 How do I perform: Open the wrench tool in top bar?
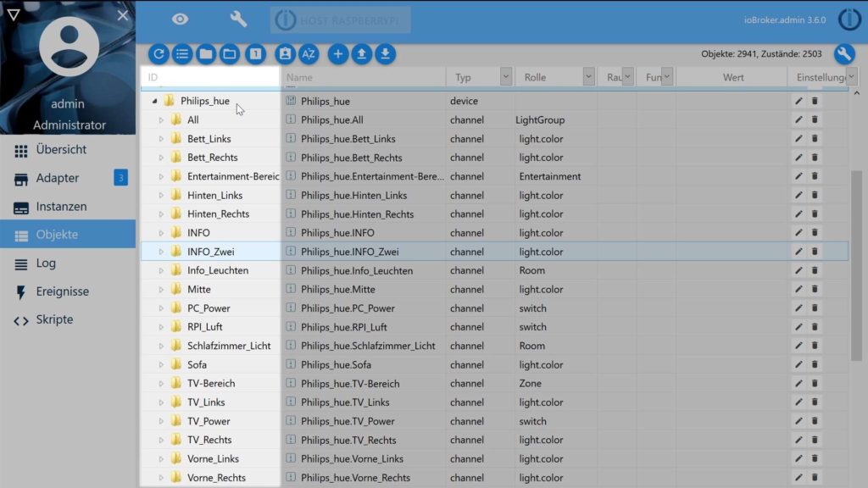[x=238, y=19]
